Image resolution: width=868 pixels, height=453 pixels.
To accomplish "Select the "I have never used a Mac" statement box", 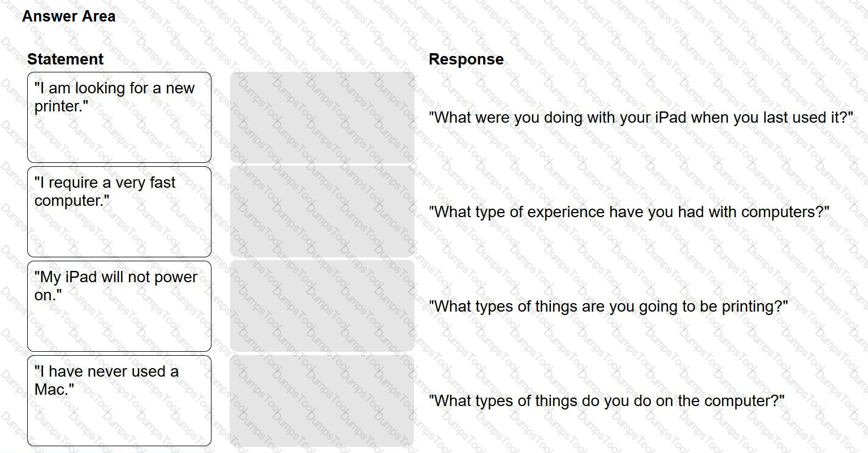I will pos(119,400).
